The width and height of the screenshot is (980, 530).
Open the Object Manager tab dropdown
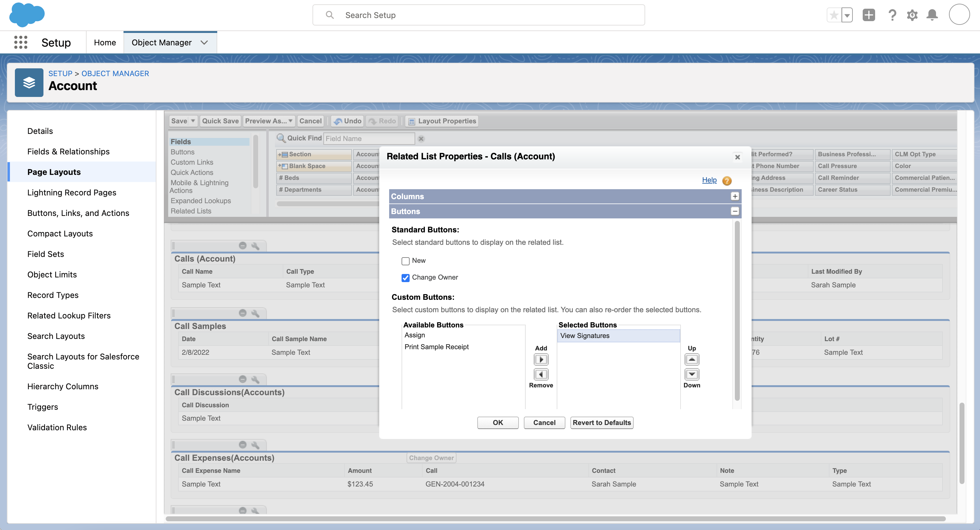[x=204, y=43]
